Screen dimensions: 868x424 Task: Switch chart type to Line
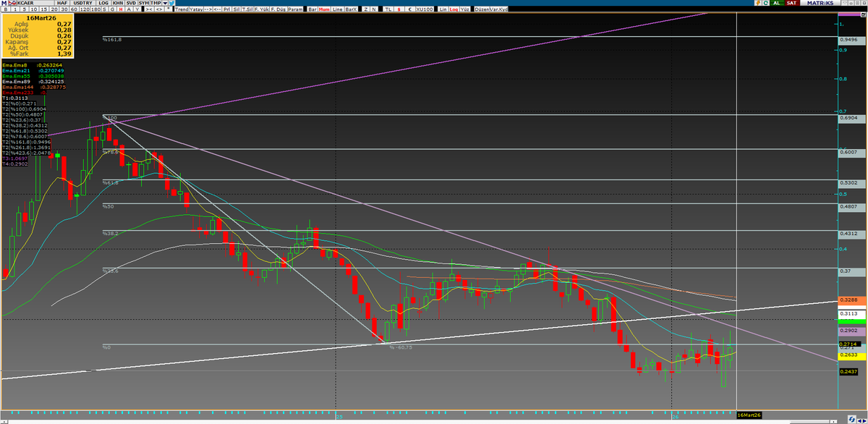pos(338,9)
